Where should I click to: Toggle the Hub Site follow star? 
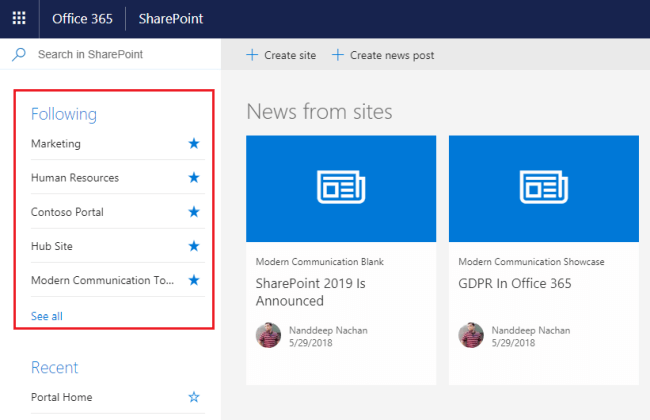point(194,246)
